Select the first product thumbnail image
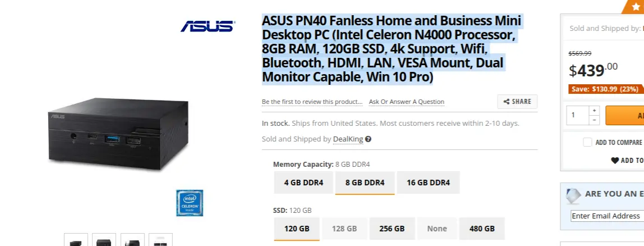The height and width of the screenshot is (246, 644). 76,240
